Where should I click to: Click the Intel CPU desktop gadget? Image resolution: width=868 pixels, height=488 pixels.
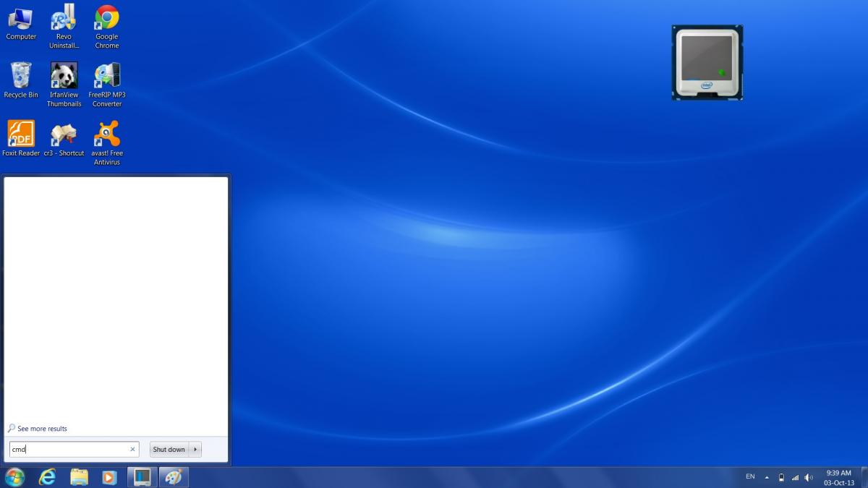tap(707, 62)
